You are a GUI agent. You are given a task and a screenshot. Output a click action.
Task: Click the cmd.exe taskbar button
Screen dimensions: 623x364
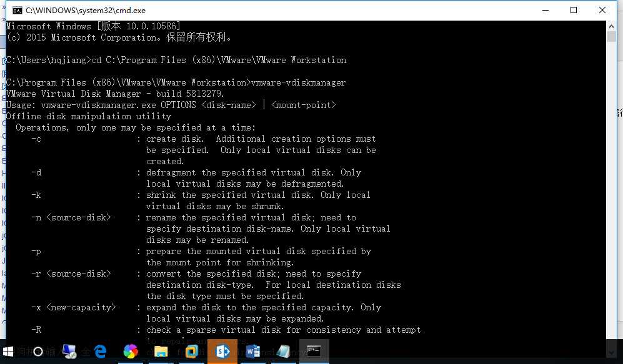coord(314,352)
